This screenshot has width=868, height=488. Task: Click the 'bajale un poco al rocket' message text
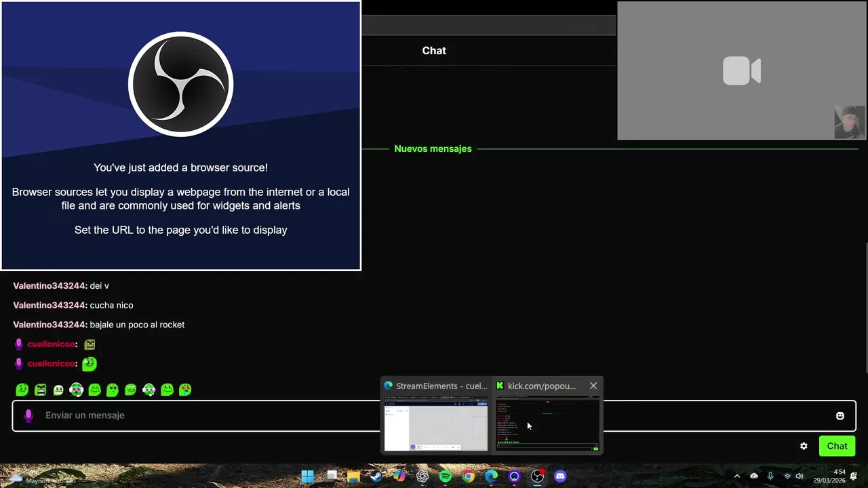click(x=137, y=325)
